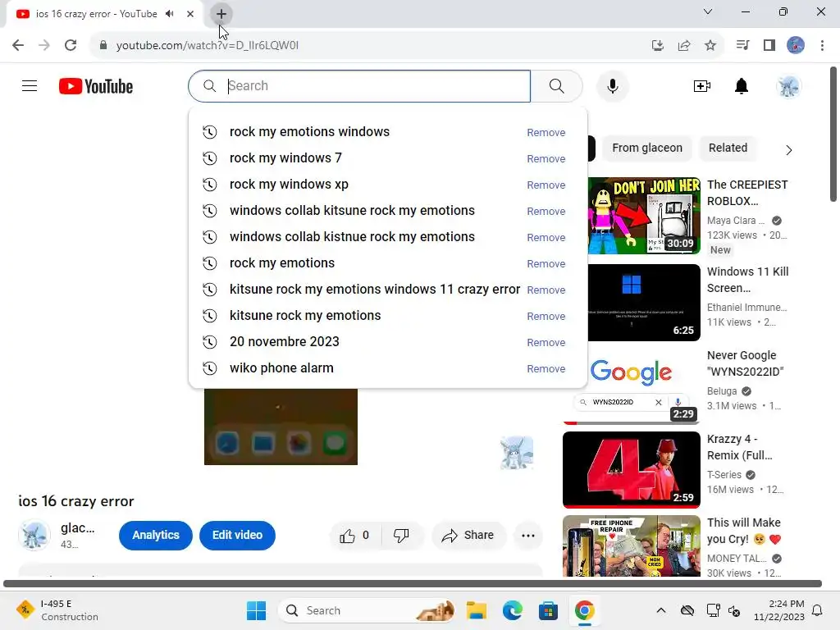Open taskbar clock and date
The image size is (840, 630).
[779, 610]
